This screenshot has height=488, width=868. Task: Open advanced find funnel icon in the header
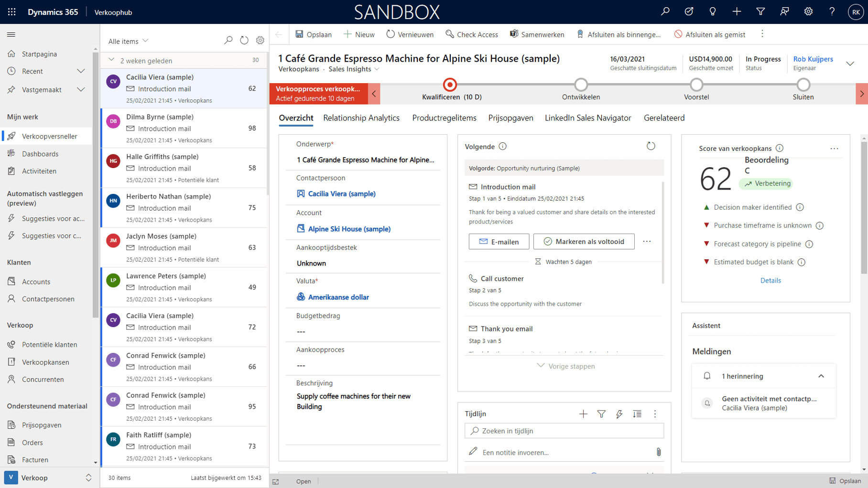tap(760, 11)
